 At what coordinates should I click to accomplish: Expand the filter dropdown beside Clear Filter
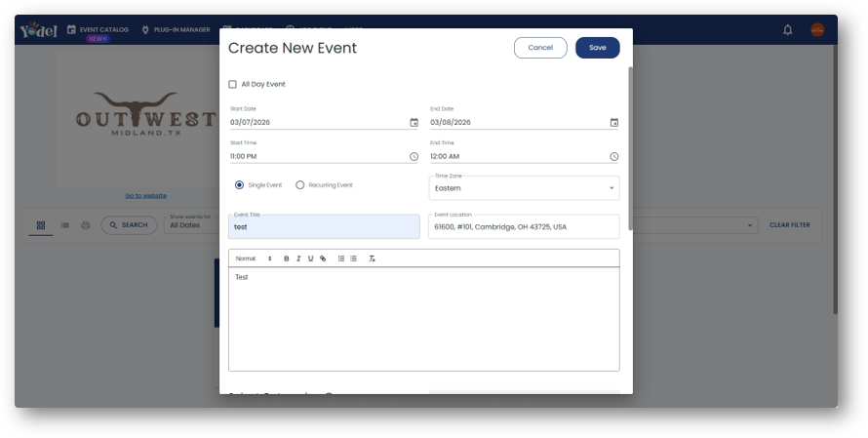750,225
